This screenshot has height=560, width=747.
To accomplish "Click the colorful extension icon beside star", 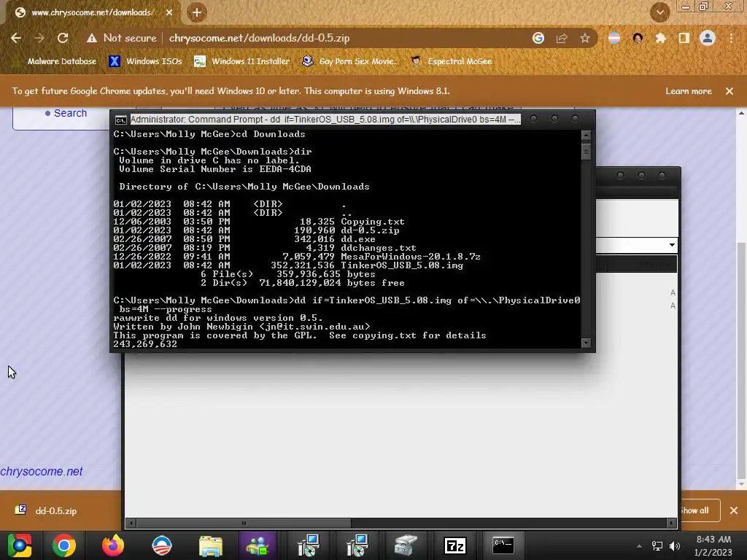I will click(614, 38).
